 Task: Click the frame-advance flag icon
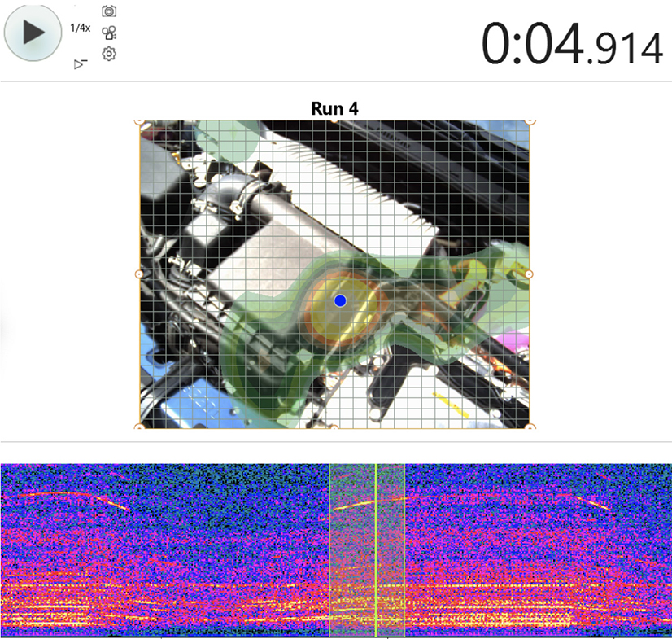(80, 63)
